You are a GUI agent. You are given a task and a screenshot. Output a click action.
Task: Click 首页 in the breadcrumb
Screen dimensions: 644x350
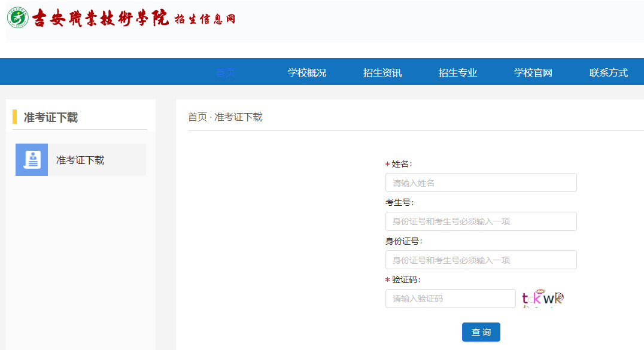[x=198, y=117]
